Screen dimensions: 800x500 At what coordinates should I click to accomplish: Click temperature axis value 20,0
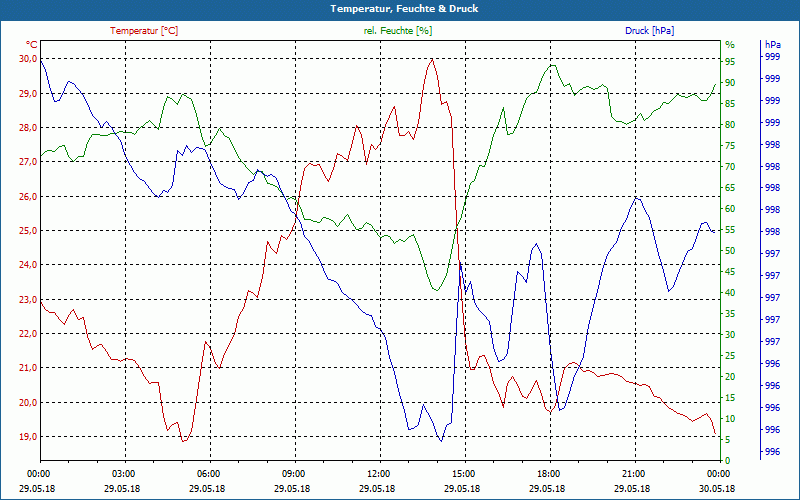click(28, 403)
